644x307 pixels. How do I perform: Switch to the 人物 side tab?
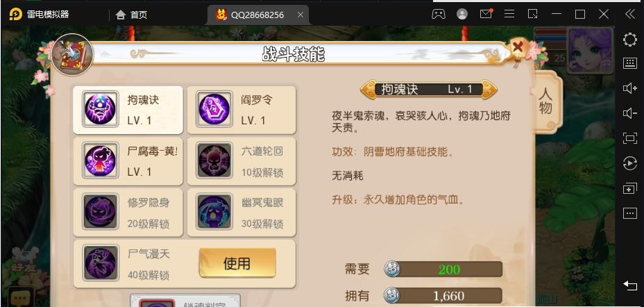tap(546, 101)
